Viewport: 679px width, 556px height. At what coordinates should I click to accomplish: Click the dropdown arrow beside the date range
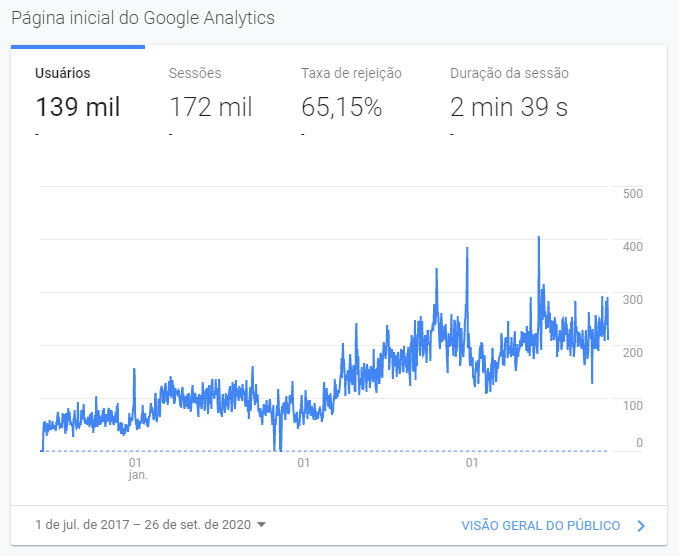click(261, 525)
